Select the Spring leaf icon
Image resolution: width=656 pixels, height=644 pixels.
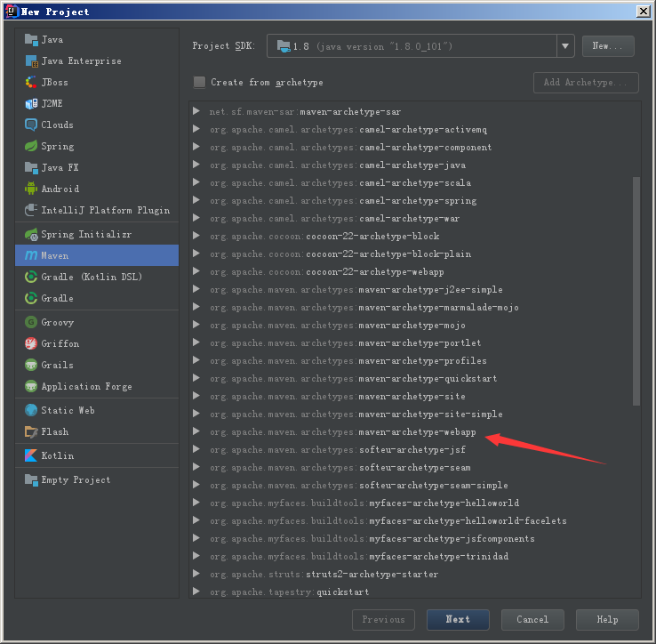(31, 146)
